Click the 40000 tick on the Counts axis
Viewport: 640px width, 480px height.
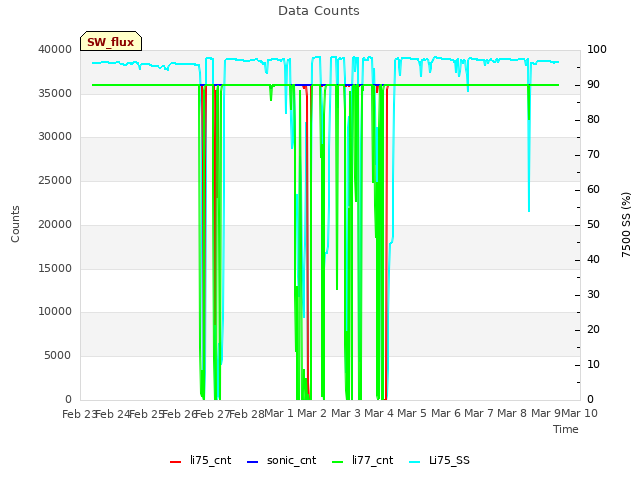coord(55,49)
